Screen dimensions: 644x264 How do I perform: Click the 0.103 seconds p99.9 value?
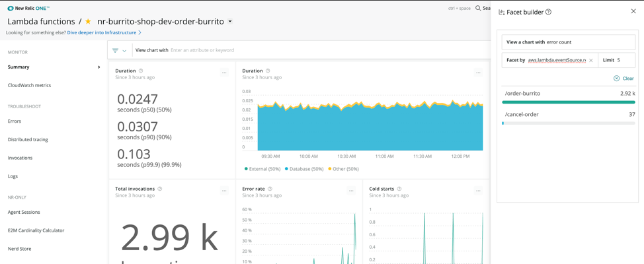[x=134, y=154]
